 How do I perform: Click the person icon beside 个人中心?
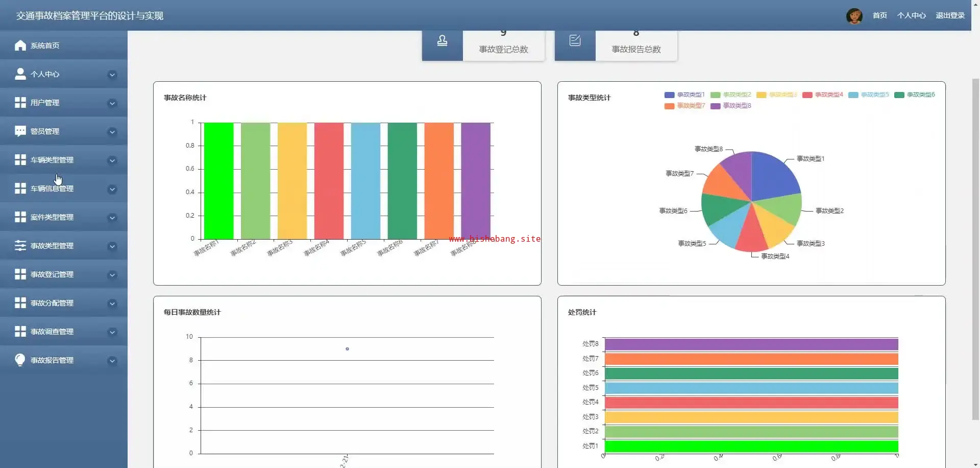[x=20, y=74]
